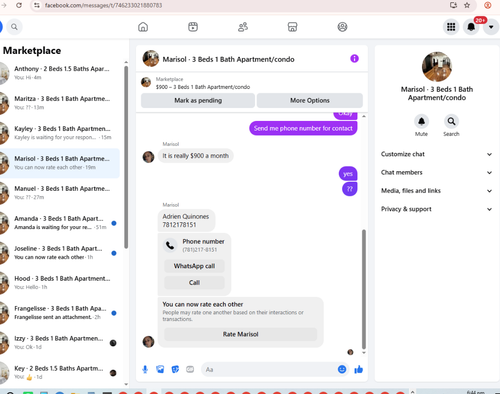Send a thumbs-up like

click(359, 369)
